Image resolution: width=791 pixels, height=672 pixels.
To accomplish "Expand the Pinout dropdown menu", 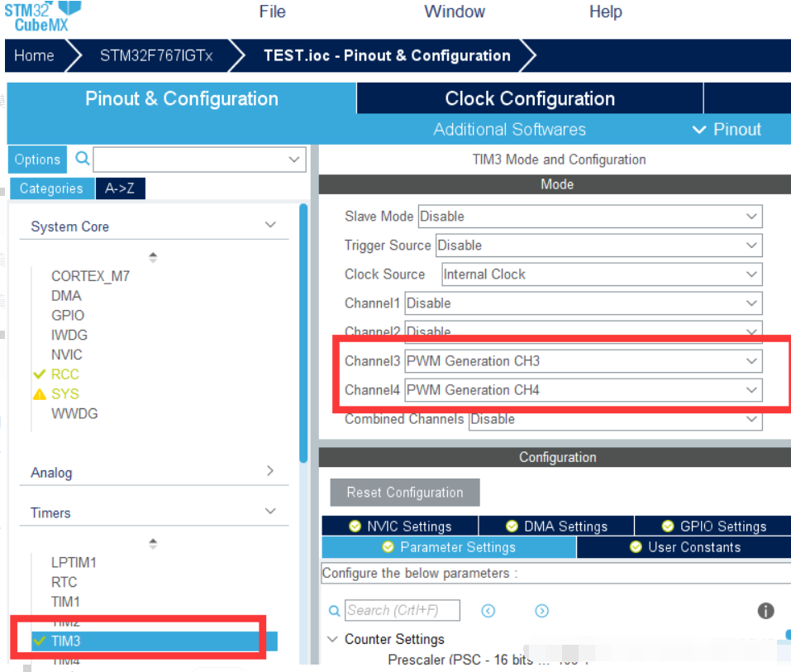I will 727,130.
